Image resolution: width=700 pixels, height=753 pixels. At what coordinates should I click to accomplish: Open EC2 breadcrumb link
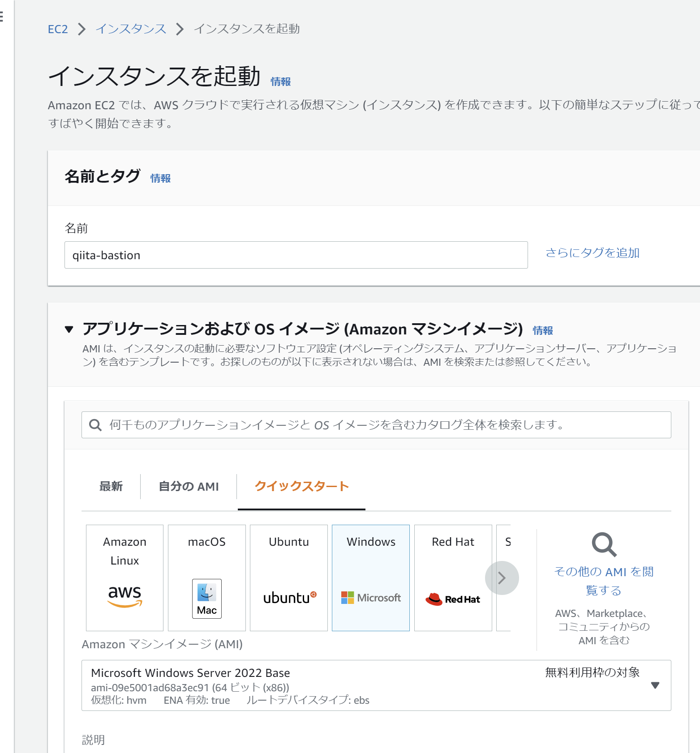pos(58,29)
